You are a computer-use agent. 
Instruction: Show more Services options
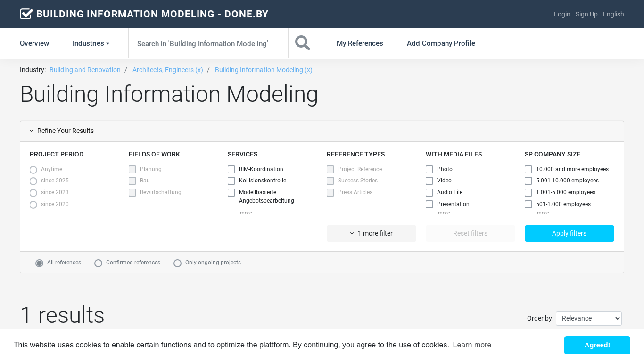(x=246, y=213)
